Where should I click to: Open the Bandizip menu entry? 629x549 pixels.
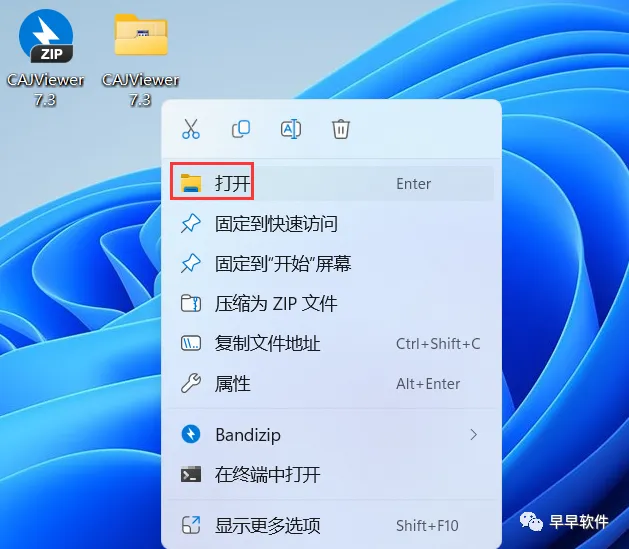tap(332, 435)
